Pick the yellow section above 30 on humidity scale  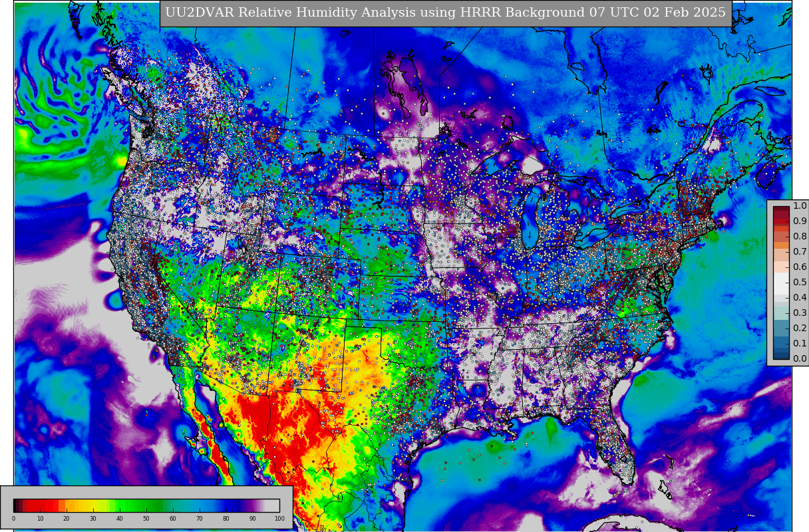tap(93, 505)
